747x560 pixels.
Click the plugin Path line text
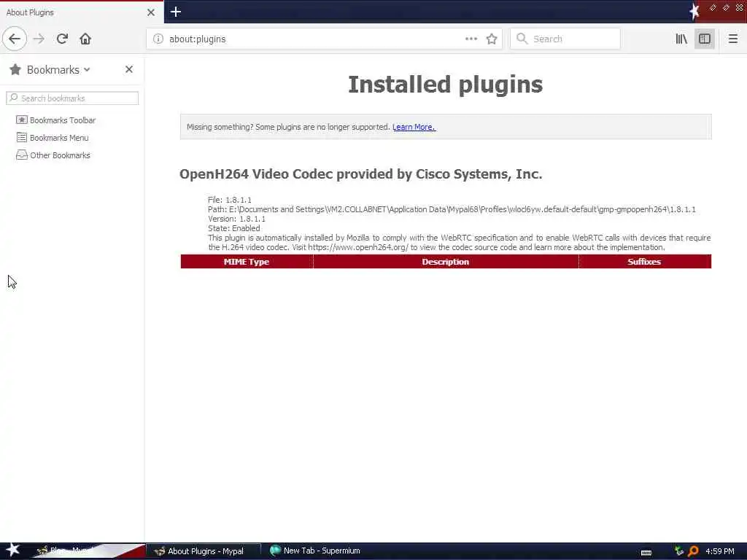coord(452,209)
